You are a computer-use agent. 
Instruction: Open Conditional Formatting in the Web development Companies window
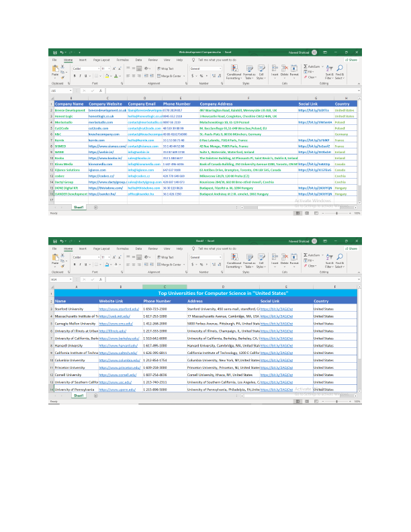[x=234, y=72]
